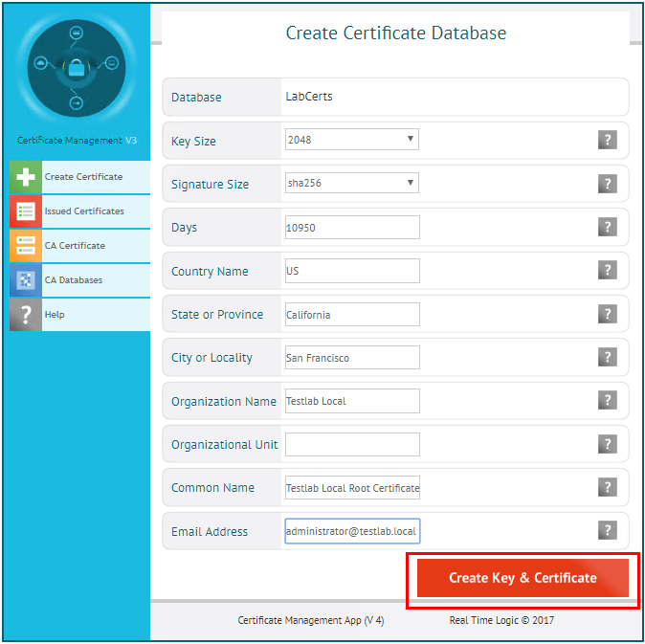Click the Email Address input field

tap(352, 531)
